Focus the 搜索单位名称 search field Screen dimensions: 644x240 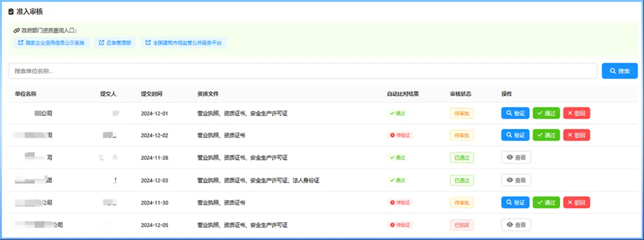[x=303, y=71]
